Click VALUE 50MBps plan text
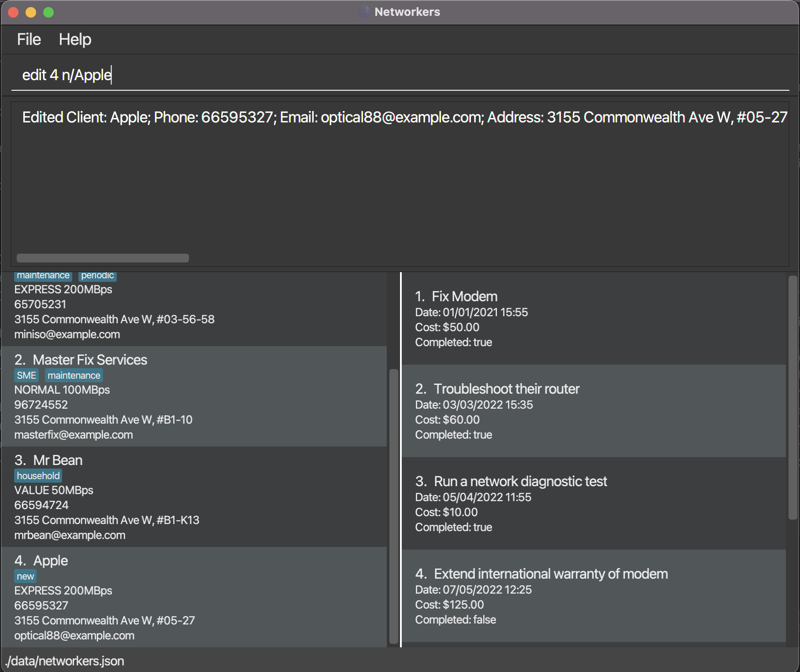800x672 pixels. coord(54,490)
